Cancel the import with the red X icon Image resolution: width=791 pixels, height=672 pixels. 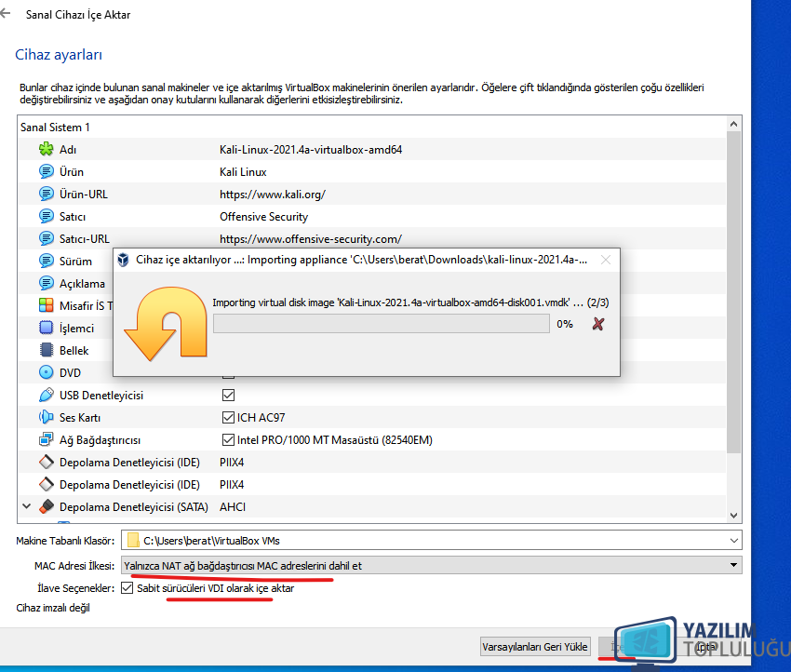click(x=598, y=324)
